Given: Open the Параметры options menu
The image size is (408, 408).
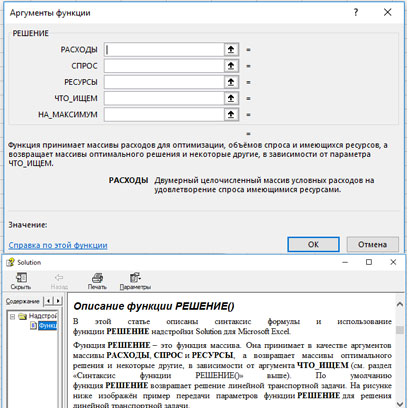Looking at the screenshot, I should [x=135, y=281].
